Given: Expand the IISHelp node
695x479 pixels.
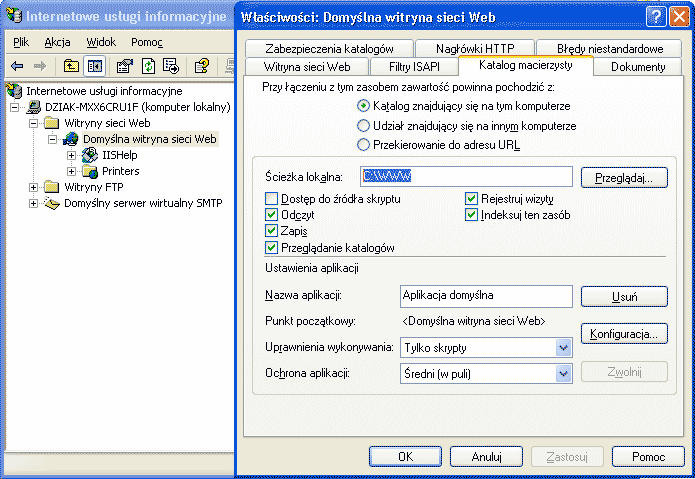Looking at the screenshot, I should [71, 156].
